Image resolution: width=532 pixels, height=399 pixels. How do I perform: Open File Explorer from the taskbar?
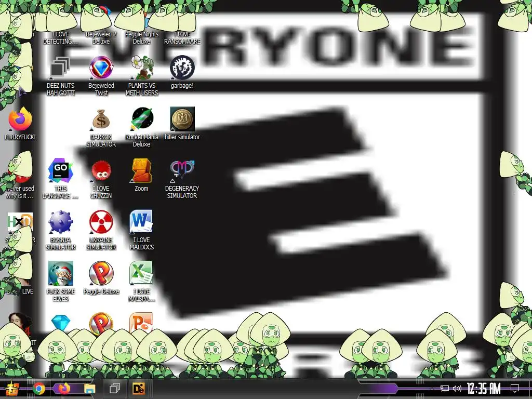pos(89,389)
